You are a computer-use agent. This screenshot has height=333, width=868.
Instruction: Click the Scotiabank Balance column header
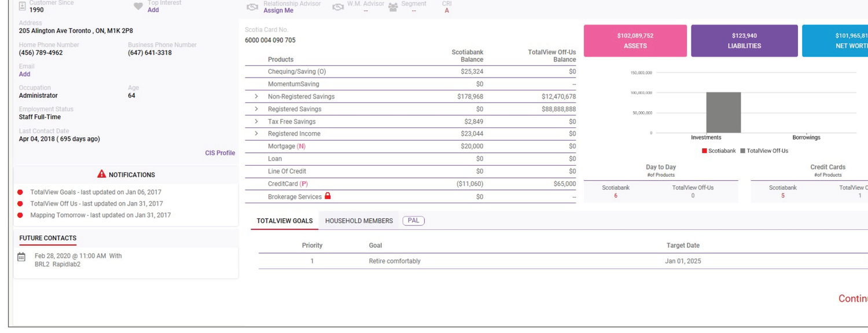tap(467, 56)
